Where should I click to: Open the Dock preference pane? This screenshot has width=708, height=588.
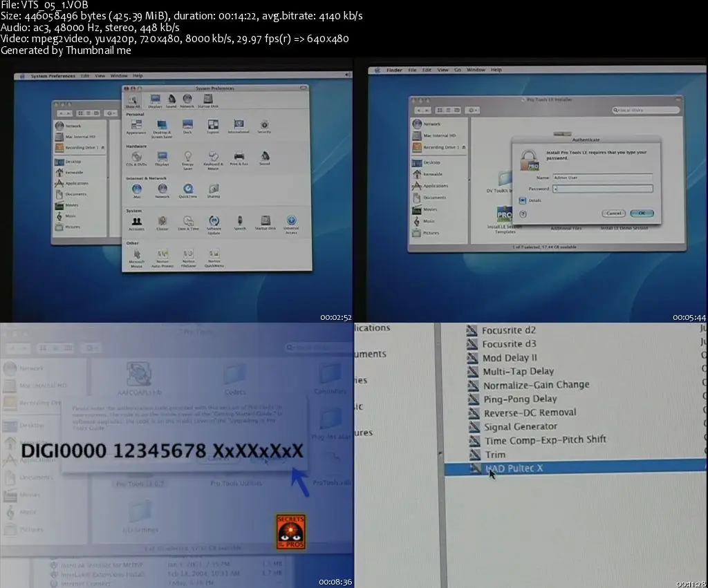point(187,127)
